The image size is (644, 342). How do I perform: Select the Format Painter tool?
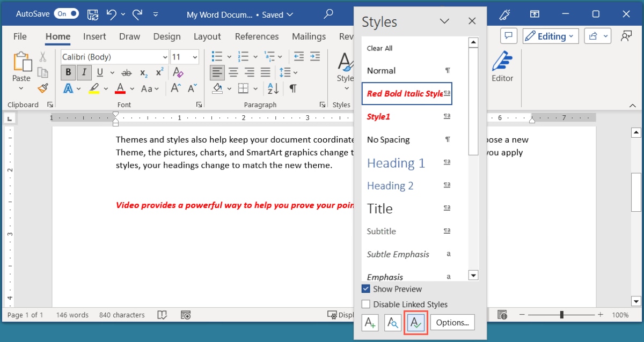point(43,88)
